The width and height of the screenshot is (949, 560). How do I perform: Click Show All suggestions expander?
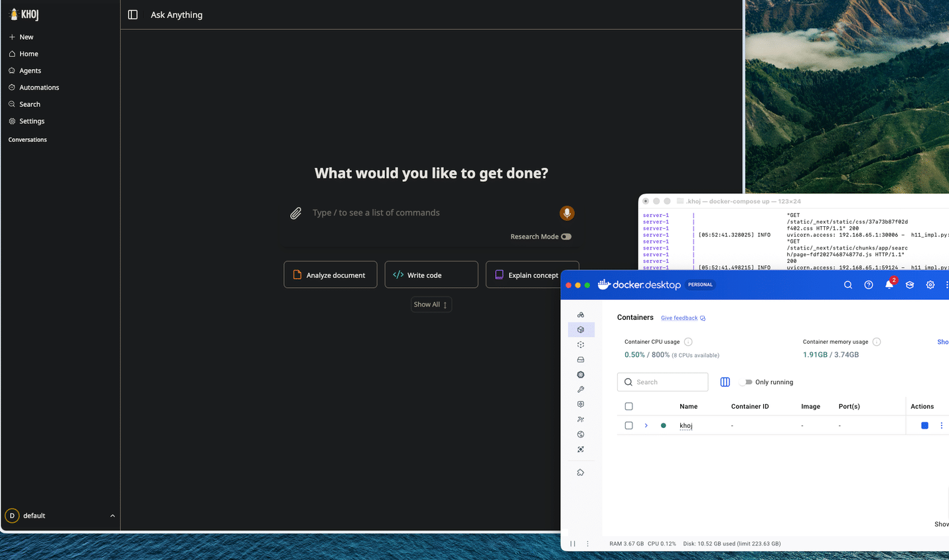[431, 305]
